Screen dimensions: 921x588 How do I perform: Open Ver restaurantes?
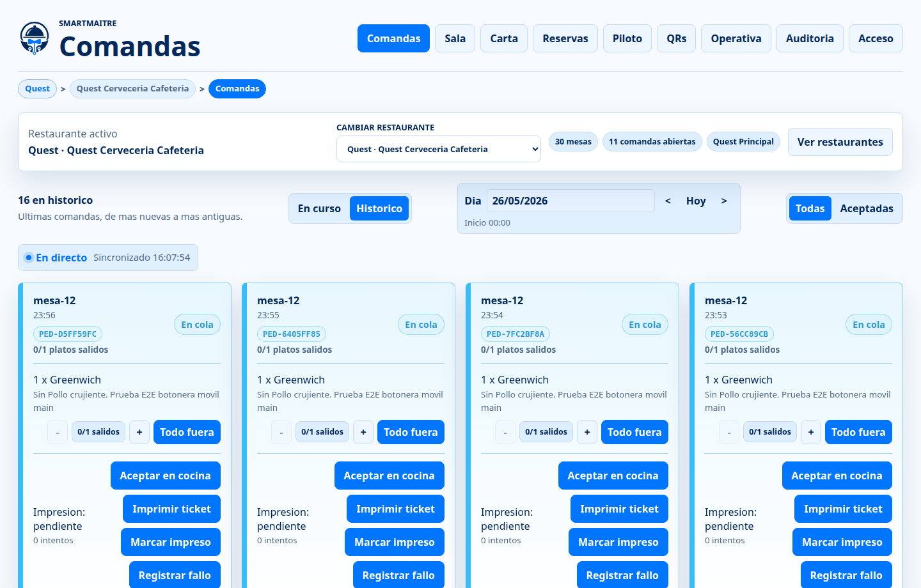click(x=840, y=142)
